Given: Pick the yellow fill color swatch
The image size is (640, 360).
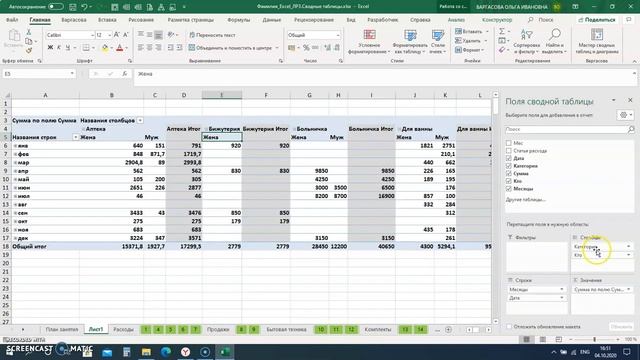Looking at the screenshot, I should [105, 48].
